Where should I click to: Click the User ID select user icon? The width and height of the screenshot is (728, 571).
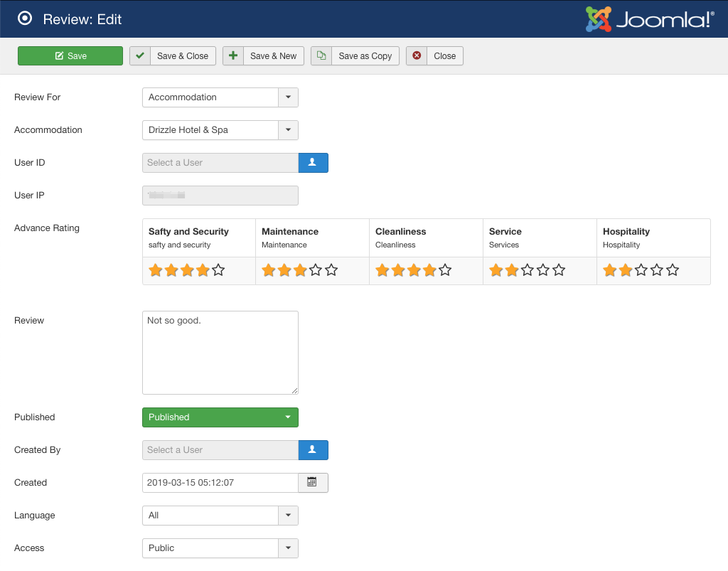313,163
